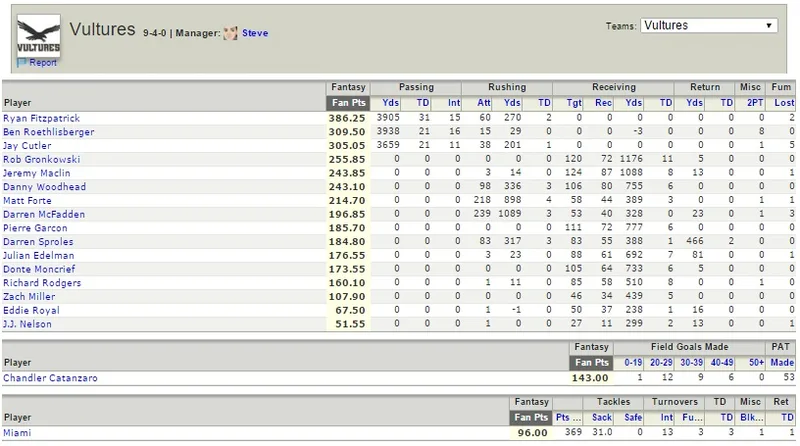Open manager Steve's profile link
This screenshot has height=446, width=800.
tap(255, 33)
